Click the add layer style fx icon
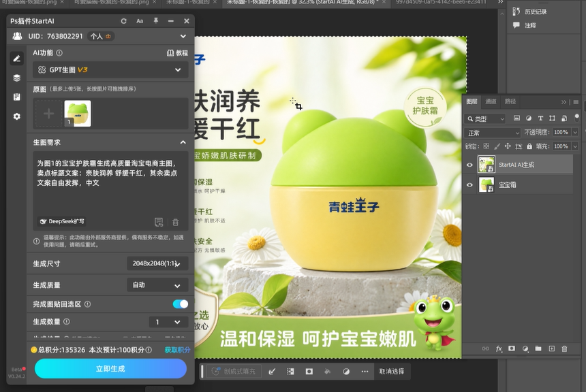586x392 pixels. click(x=499, y=348)
